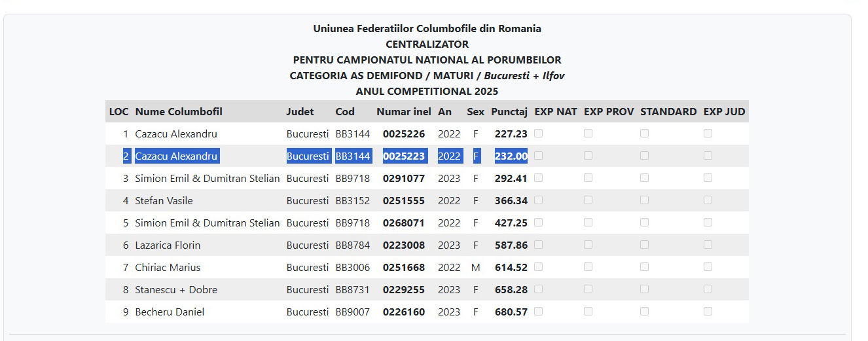Check EXP JUD for Stanescu + Dobre
Viewport: 868px width, 341px height.
point(708,289)
